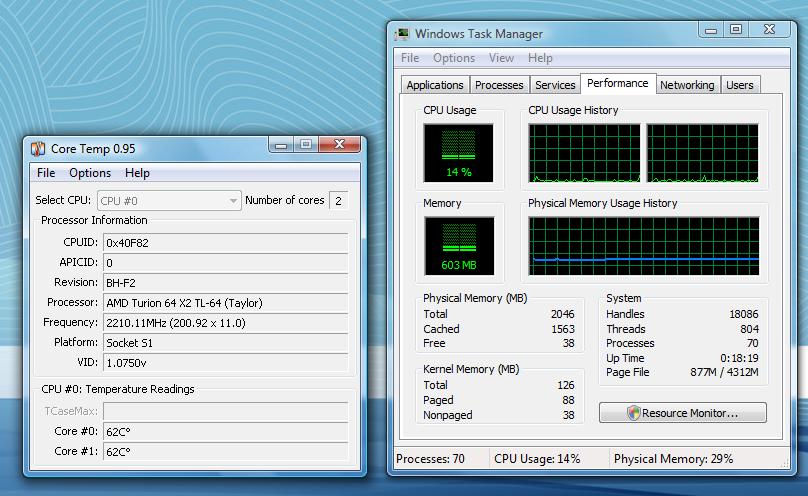The height and width of the screenshot is (496, 808).
Task: Click status bar Processes: 70
Action: [x=430, y=459]
